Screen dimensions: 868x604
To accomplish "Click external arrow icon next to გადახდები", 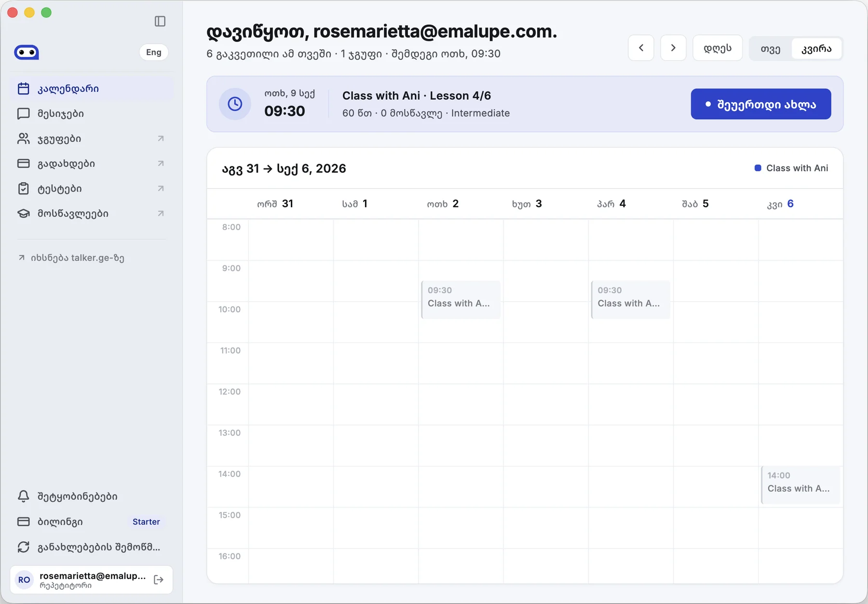I will point(161,164).
